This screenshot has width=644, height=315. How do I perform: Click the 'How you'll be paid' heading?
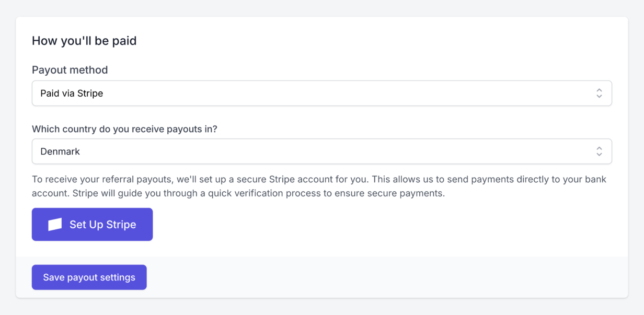tap(84, 41)
